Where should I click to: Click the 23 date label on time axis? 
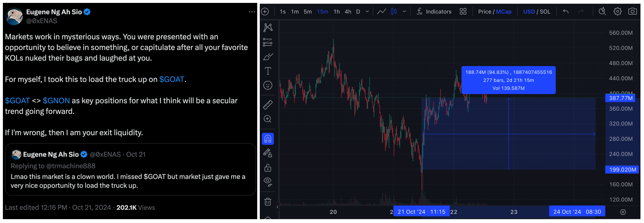(x=514, y=212)
